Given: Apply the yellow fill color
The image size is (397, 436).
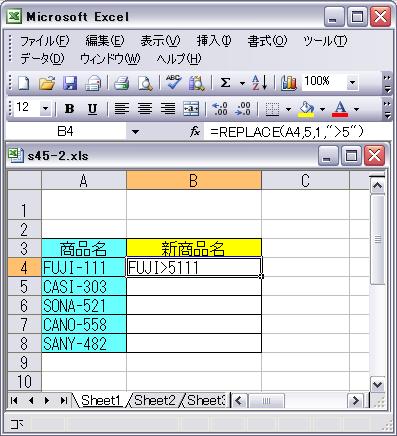Looking at the screenshot, I should click(x=306, y=109).
